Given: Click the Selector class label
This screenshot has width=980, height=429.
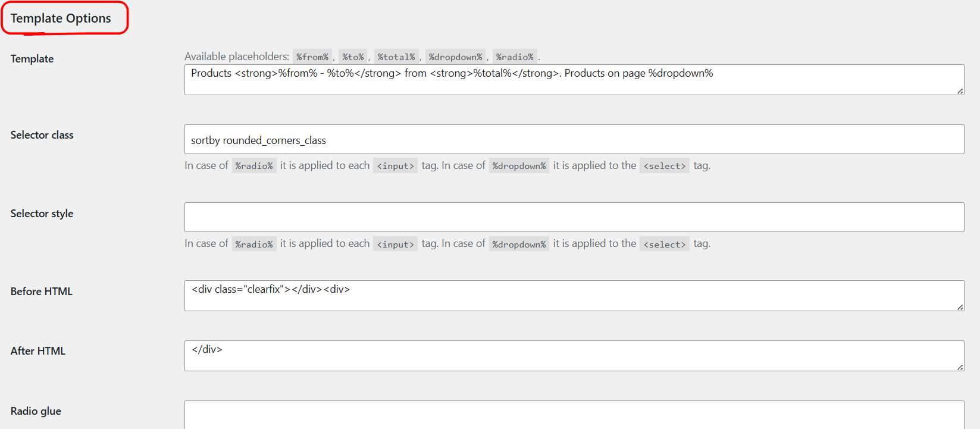Looking at the screenshot, I should click(x=42, y=135).
